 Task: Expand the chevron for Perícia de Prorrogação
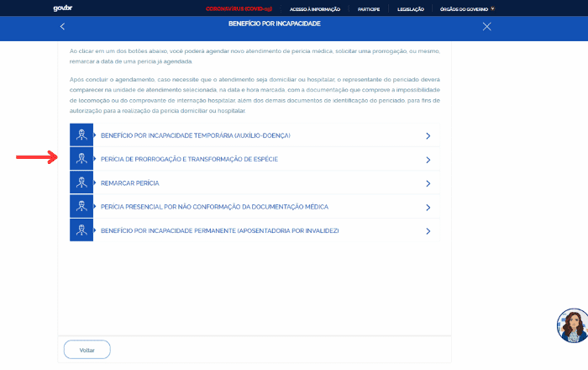pos(428,159)
